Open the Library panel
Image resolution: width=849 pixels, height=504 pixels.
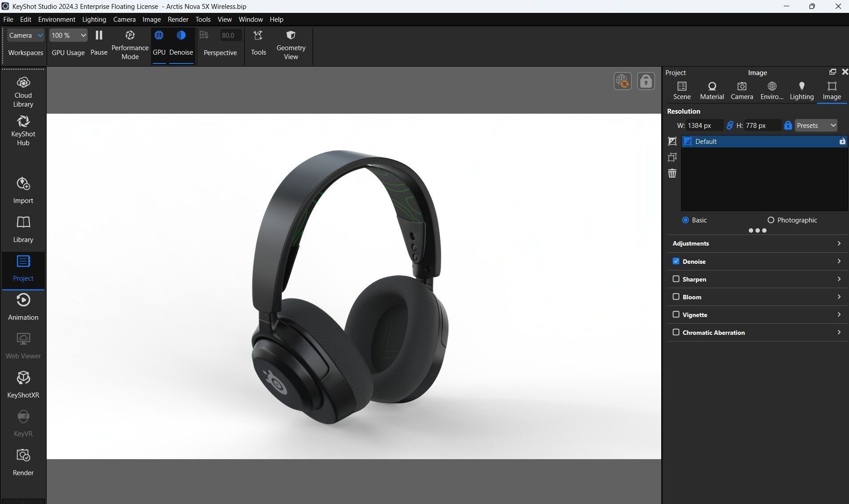pos(23,229)
